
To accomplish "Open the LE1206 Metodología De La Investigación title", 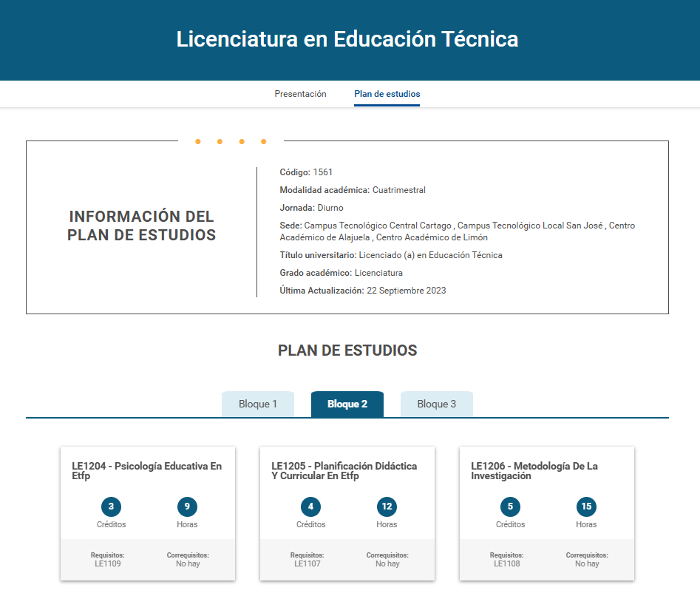I will tap(534, 471).
